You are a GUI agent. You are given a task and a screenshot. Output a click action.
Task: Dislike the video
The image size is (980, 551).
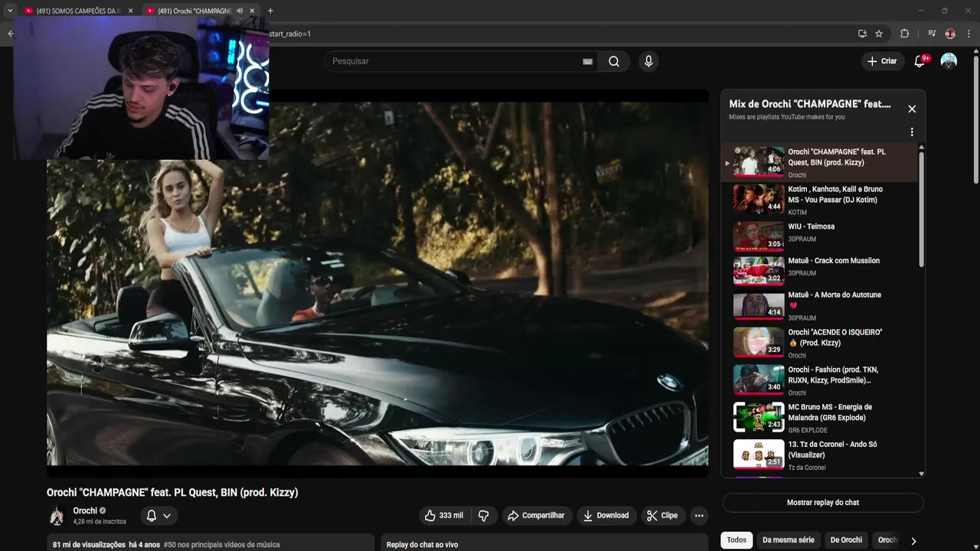tap(483, 516)
